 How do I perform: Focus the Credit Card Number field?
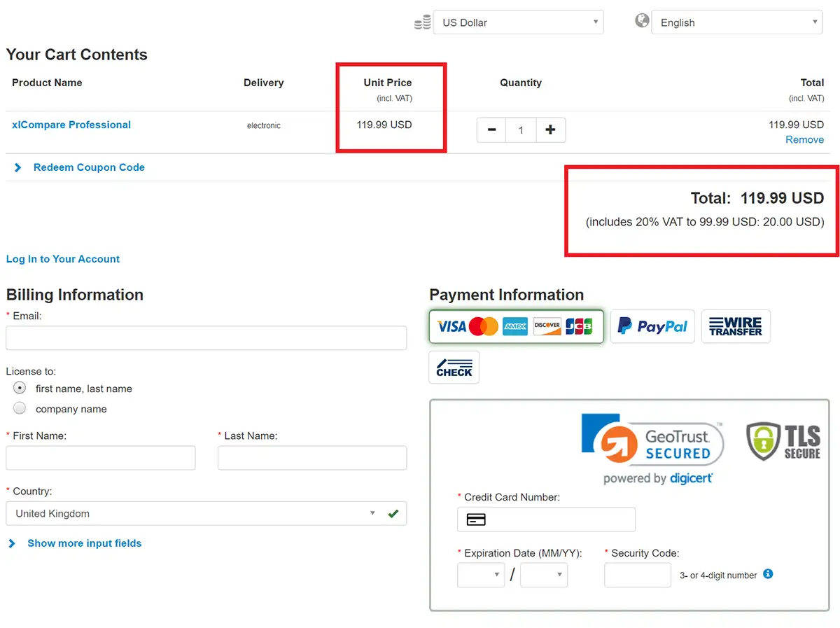546,519
